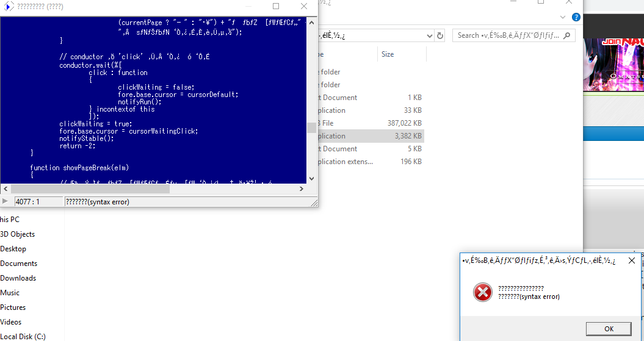Click the editor's vertical scrollbar thumb
This screenshot has height=341, width=644.
[x=311, y=127]
